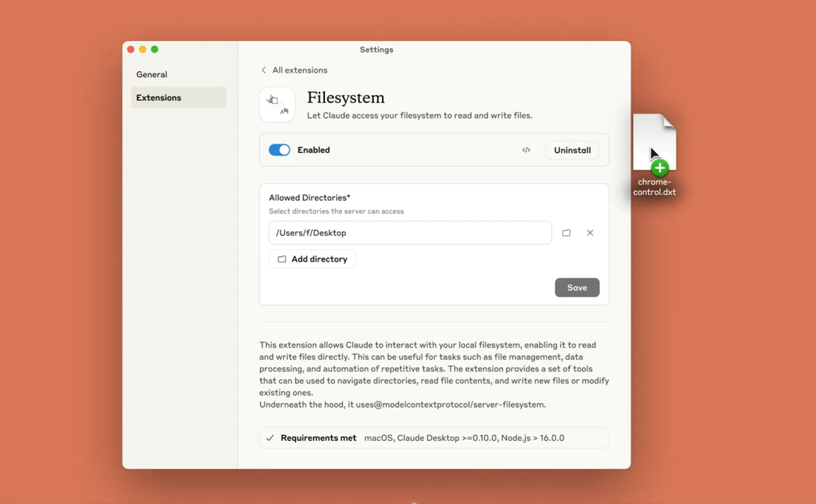The height and width of the screenshot is (504, 816).
Task: Click the Requirements met checkmark icon
Action: (x=269, y=438)
